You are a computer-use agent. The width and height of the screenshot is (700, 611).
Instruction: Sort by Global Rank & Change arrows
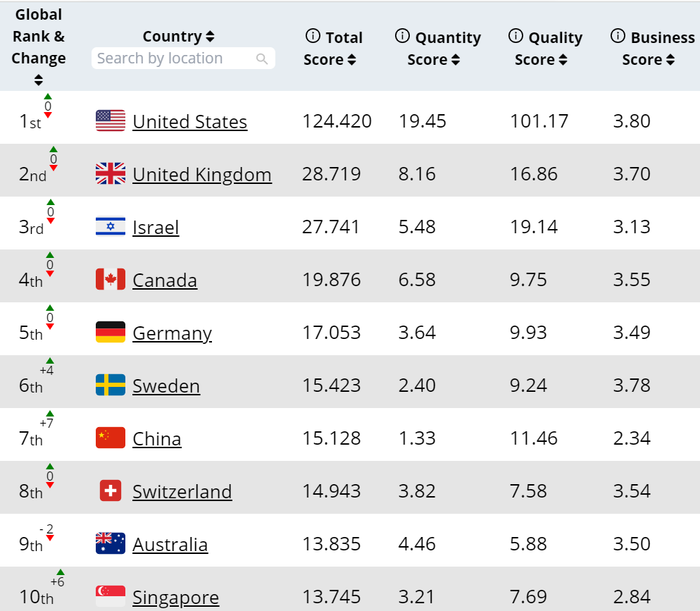[39, 80]
